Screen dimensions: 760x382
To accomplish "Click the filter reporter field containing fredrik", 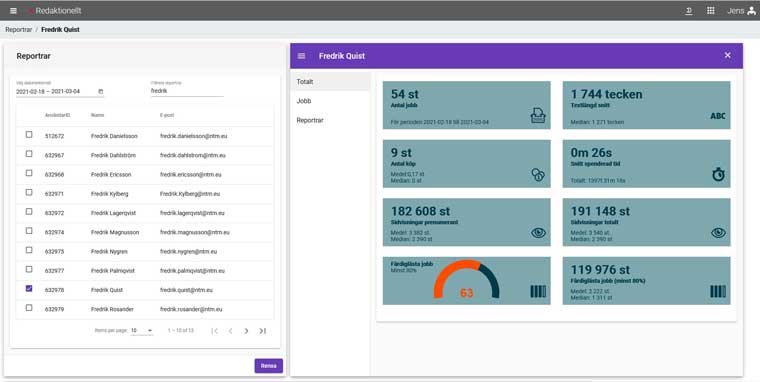I will pyautogui.click(x=187, y=91).
